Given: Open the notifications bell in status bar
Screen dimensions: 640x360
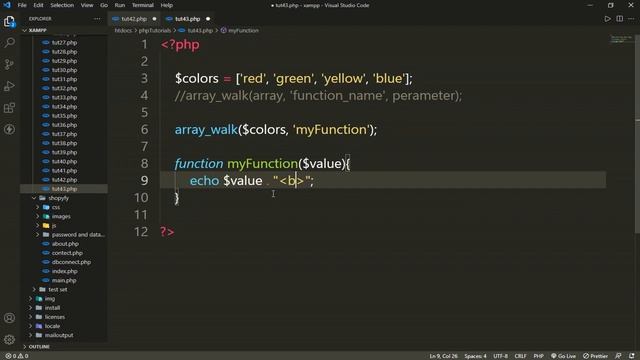Looking at the screenshot, I should coord(631,356).
